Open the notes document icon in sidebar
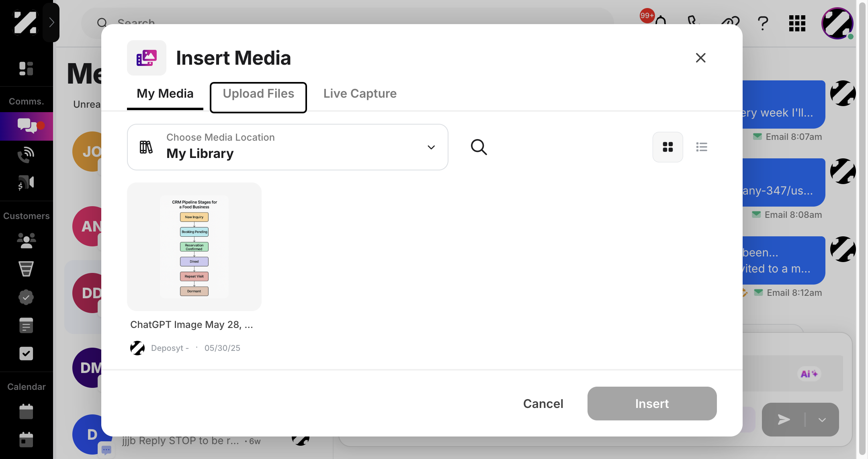 (26, 325)
